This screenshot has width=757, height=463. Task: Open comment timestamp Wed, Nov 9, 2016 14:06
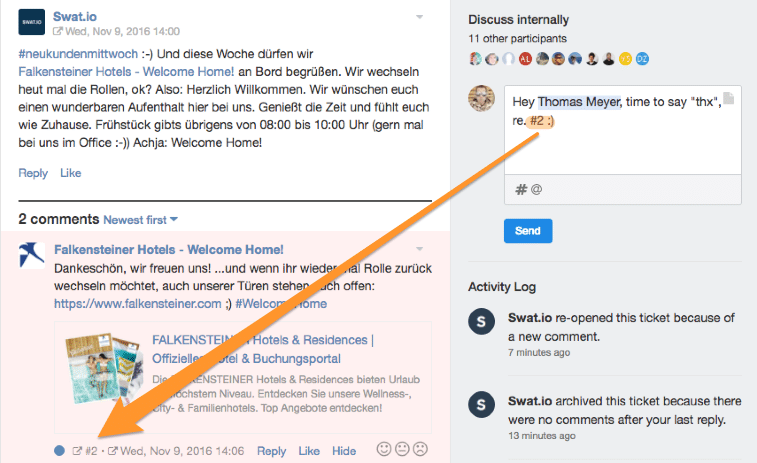coord(182,451)
